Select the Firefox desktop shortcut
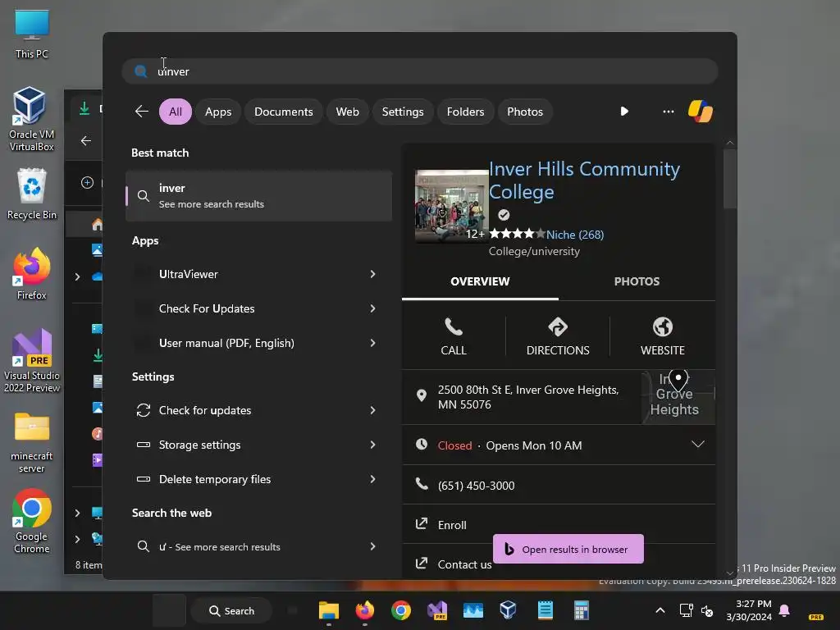 pyautogui.click(x=32, y=274)
